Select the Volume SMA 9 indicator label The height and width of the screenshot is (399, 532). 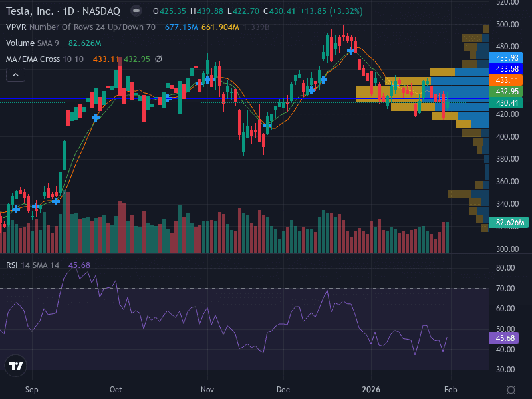point(32,43)
